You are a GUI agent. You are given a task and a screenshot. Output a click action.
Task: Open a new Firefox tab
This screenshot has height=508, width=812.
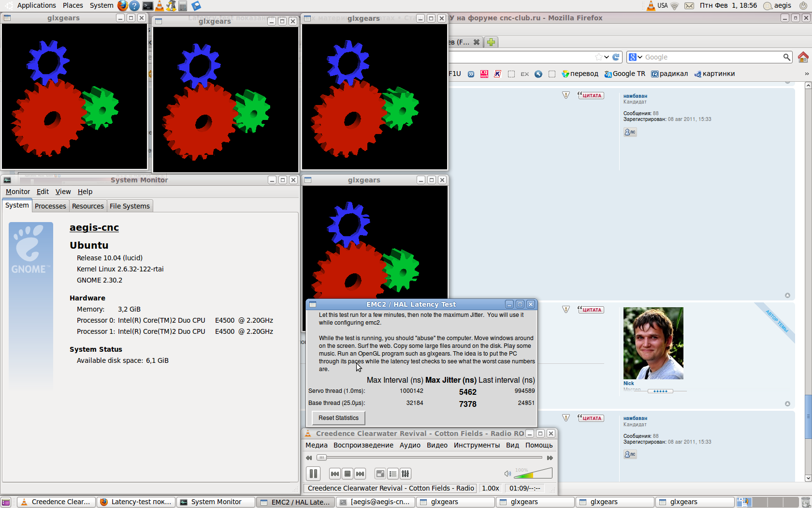pos(491,42)
